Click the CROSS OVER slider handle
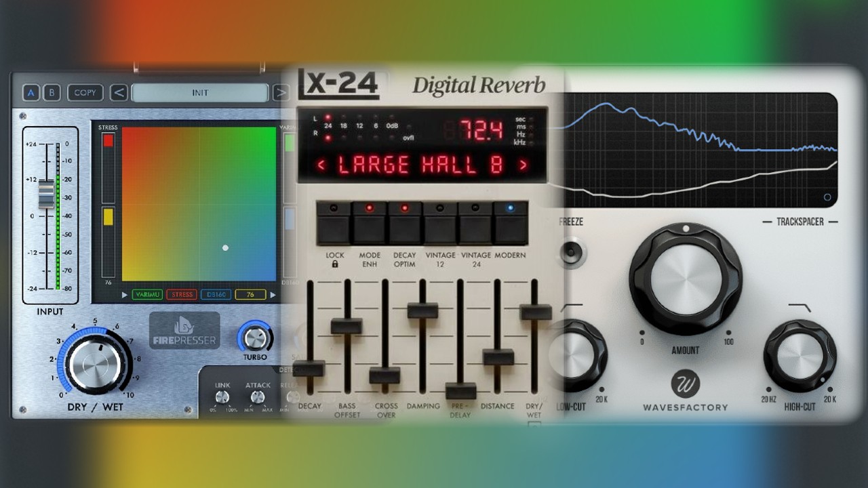 [x=384, y=375]
